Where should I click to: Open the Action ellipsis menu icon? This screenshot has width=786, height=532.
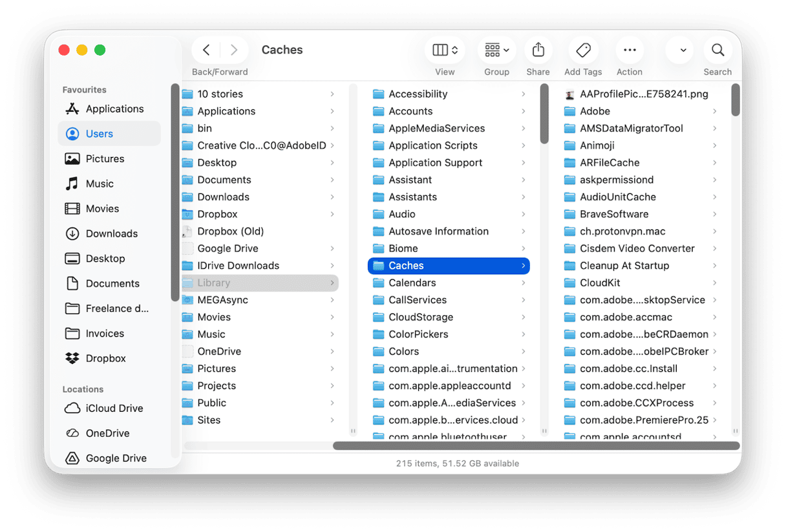629,50
